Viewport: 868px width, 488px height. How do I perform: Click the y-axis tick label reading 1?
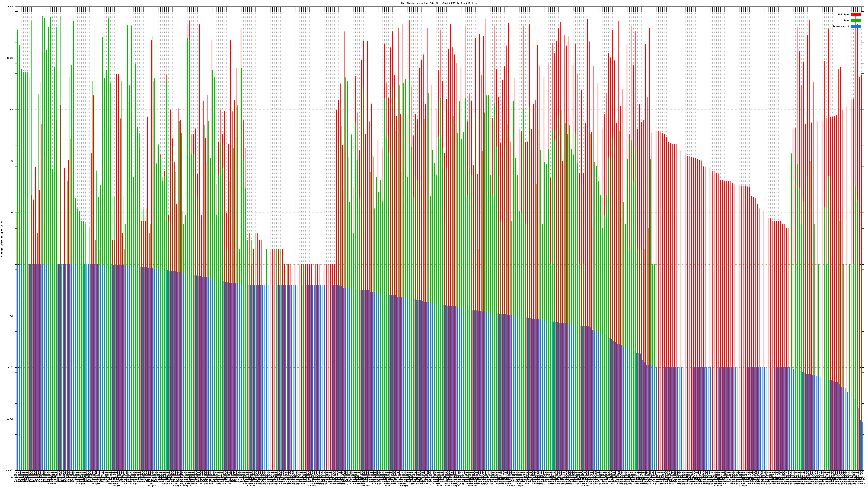click(13, 264)
